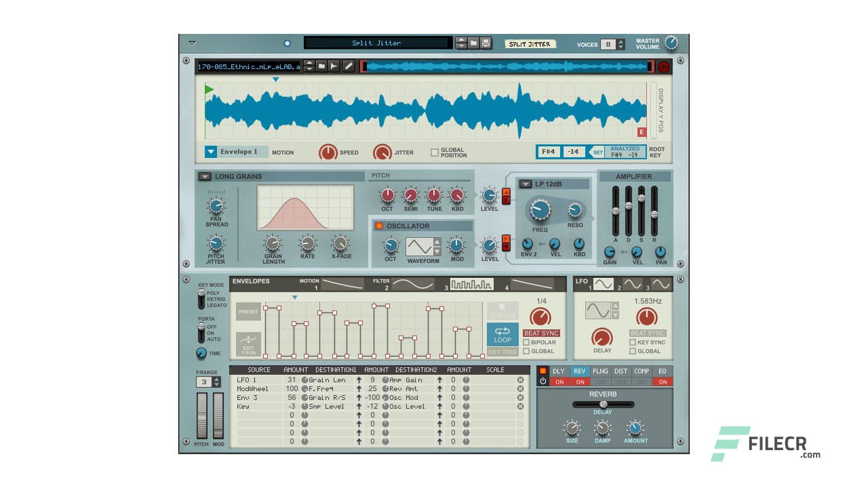
Task: Enable the GLOBAL POSITION checkbox
Action: [435, 152]
